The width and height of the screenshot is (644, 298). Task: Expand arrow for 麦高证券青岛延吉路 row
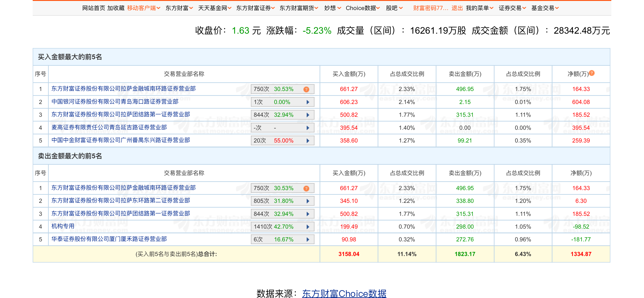tap(308, 128)
